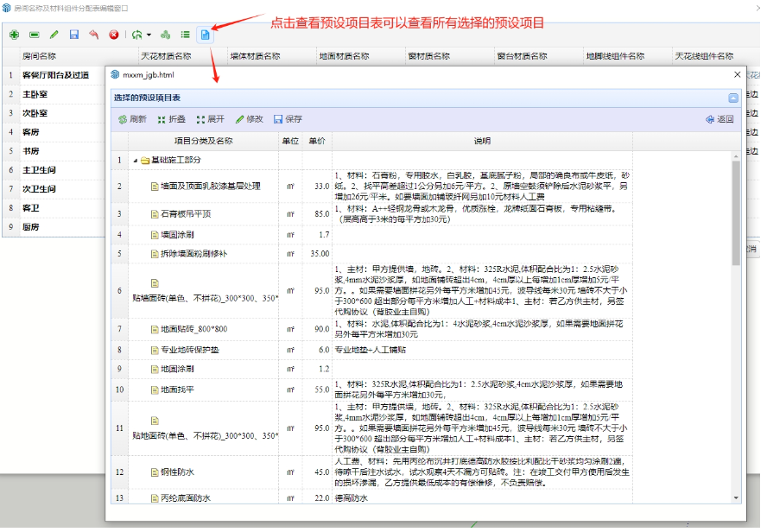This screenshot has height=532, width=767.
Task: Click the green tree structure icon
Action: tap(165, 35)
